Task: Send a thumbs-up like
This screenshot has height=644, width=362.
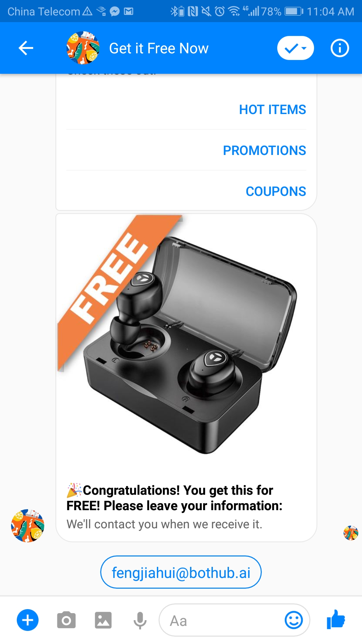Action: coord(336,619)
